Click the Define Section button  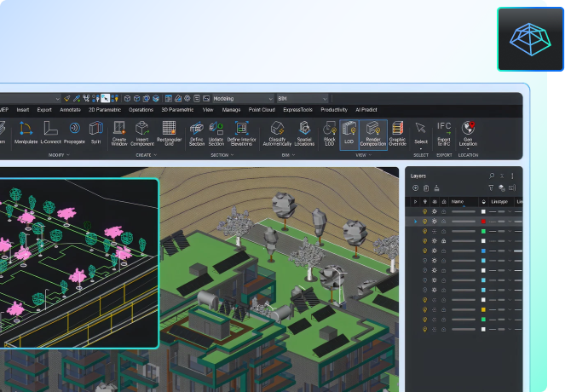tap(197, 132)
